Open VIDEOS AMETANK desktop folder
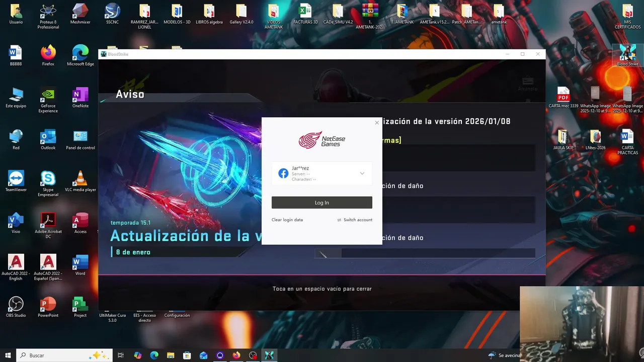Screen dimensions: 644x362 tap(273, 17)
